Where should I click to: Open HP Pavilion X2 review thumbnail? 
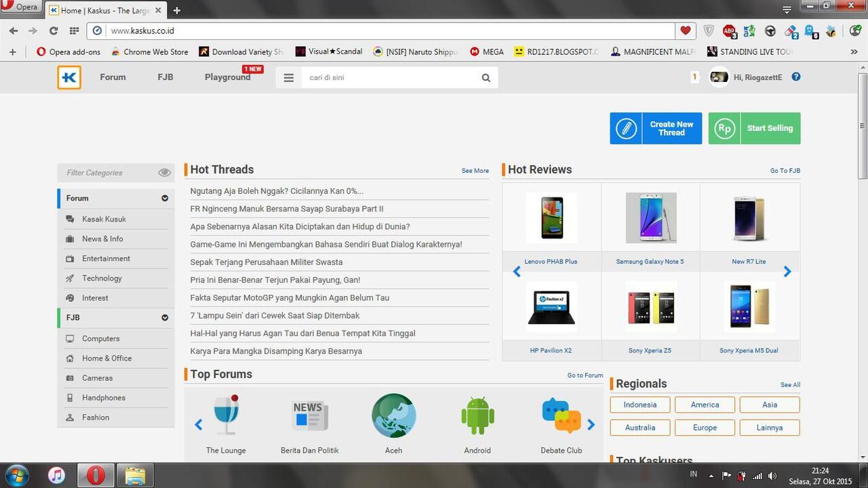click(x=551, y=307)
